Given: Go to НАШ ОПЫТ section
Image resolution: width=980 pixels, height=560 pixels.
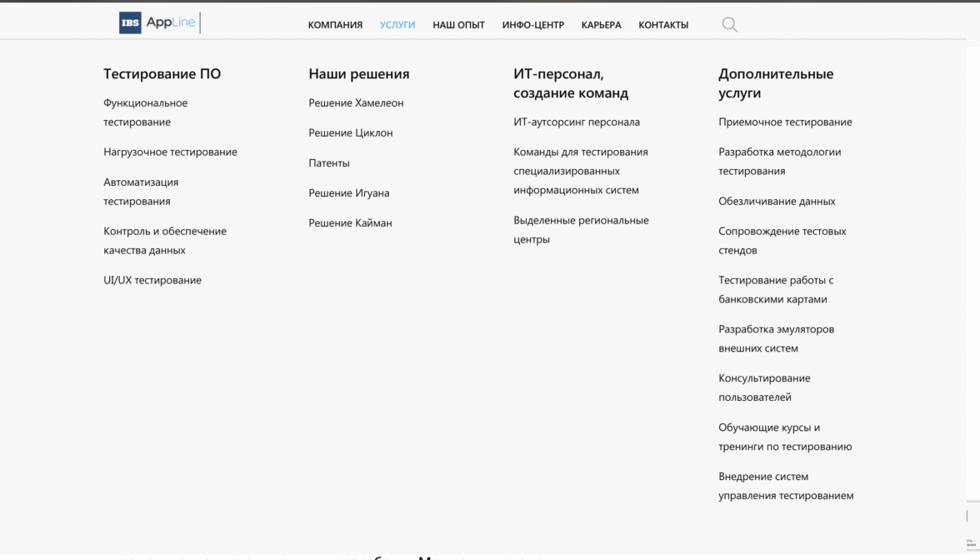Looking at the screenshot, I should click(x=458, y=25).
